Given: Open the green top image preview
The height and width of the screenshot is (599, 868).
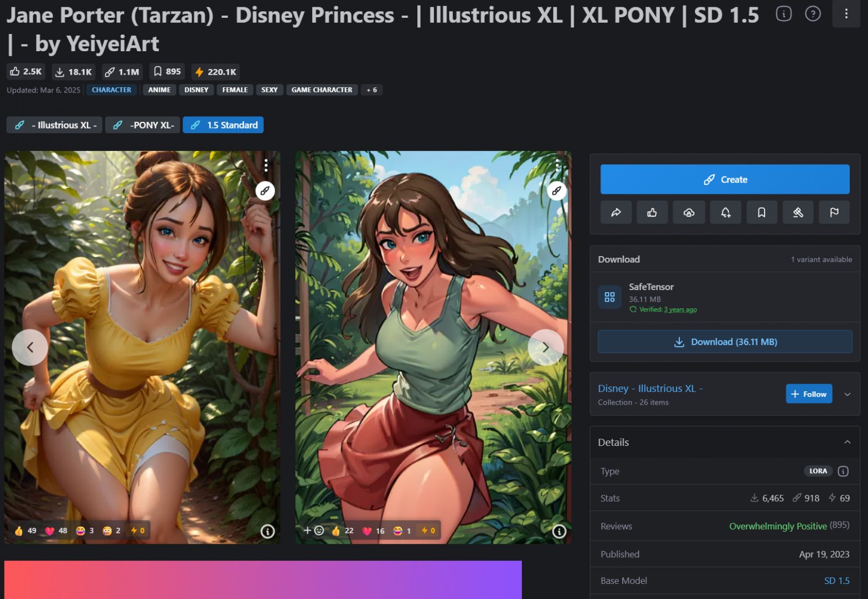Looking at the screenshot, I should [x=433, y=347].
